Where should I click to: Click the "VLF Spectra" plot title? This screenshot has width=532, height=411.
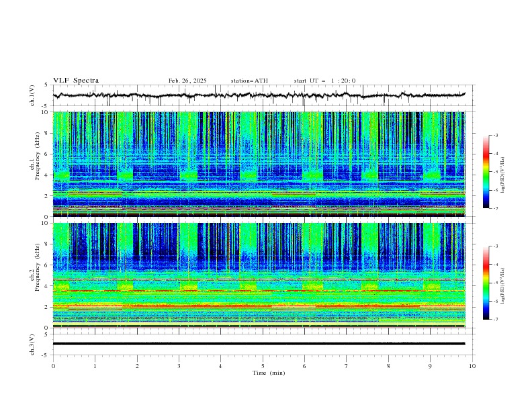coord(76,81)
